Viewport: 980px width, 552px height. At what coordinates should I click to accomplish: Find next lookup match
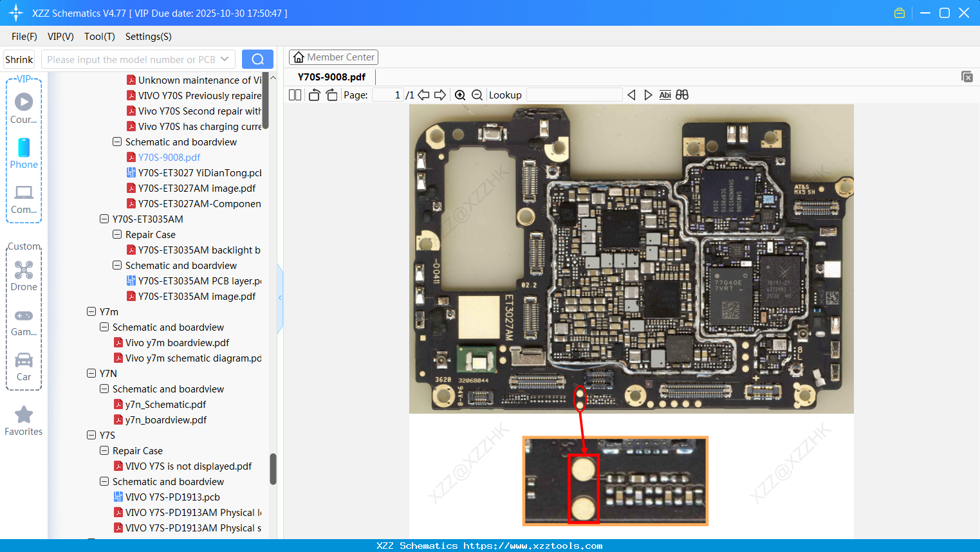click(x=648, y=95)
